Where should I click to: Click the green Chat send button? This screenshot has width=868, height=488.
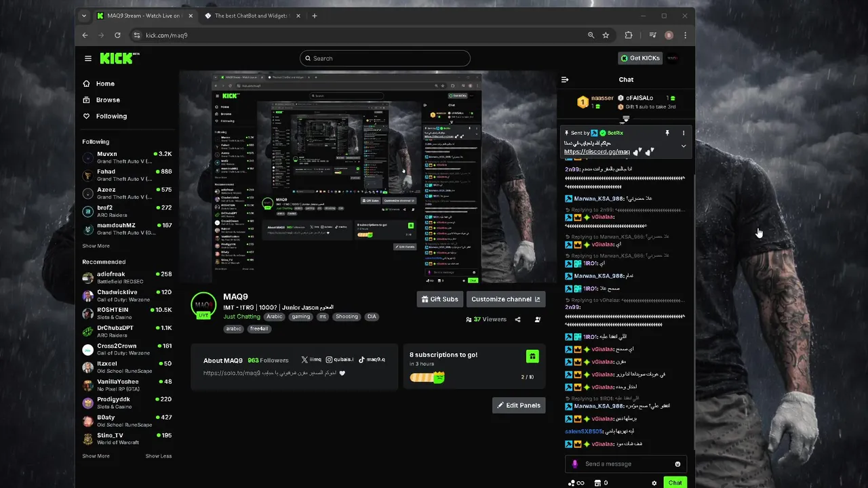[675, 483]
